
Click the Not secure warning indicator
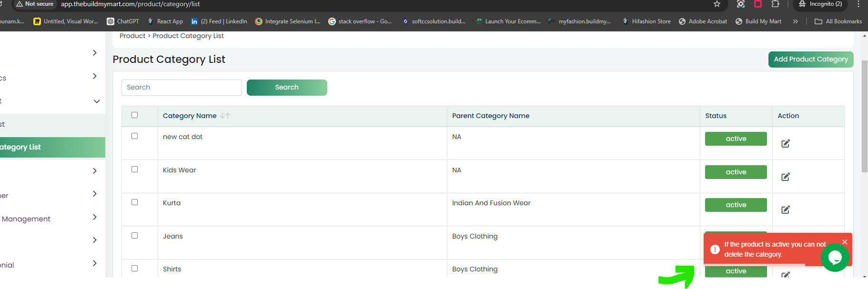click(x=35, y=4)
